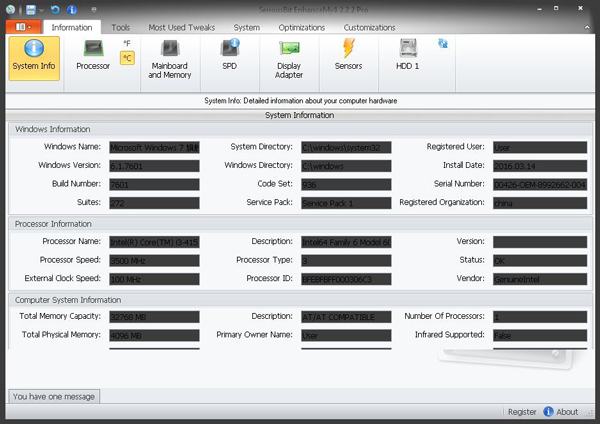This screenshot has width=600, height=424.
Task: Click the Processor Name field
Action: click(x=154, y=242)
